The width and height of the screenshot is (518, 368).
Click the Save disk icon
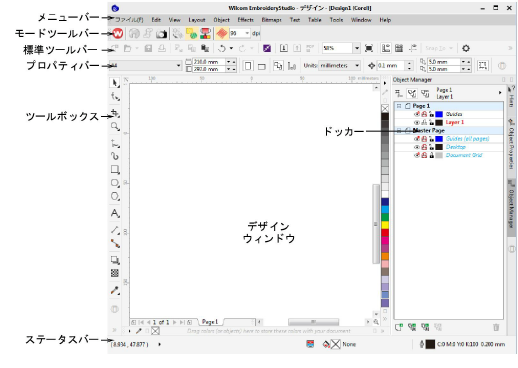[148, 49]
